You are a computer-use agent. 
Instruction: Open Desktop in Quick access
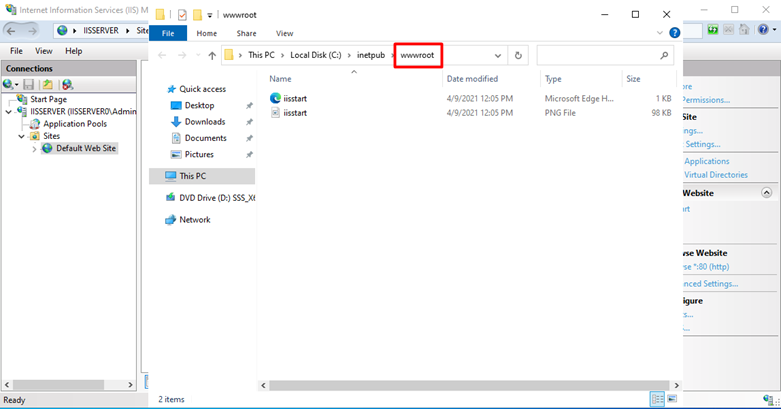pyautogui.click(x=199, y=106)
